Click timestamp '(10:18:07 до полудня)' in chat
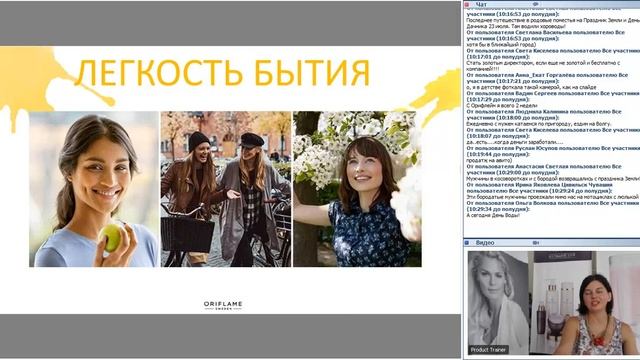This screenshot has width=640, height=360. (x=498, y=136)
